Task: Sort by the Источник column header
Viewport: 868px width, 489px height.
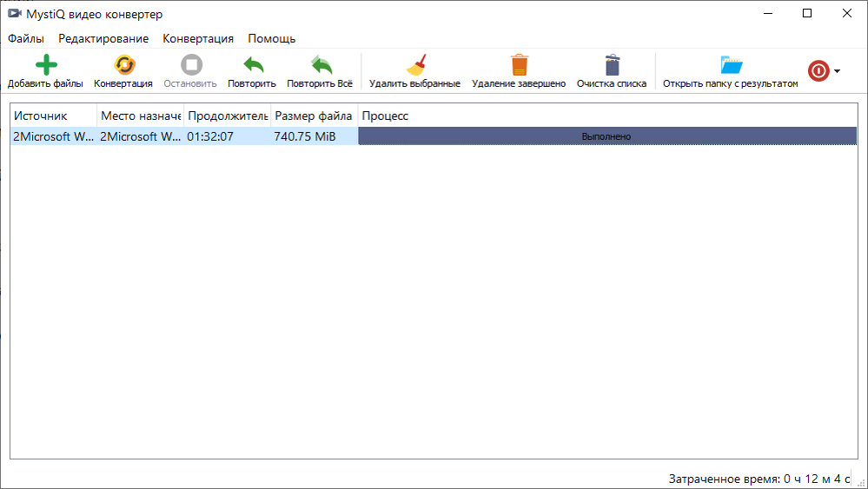Action: pyautogui.click(x=54, y=116)
